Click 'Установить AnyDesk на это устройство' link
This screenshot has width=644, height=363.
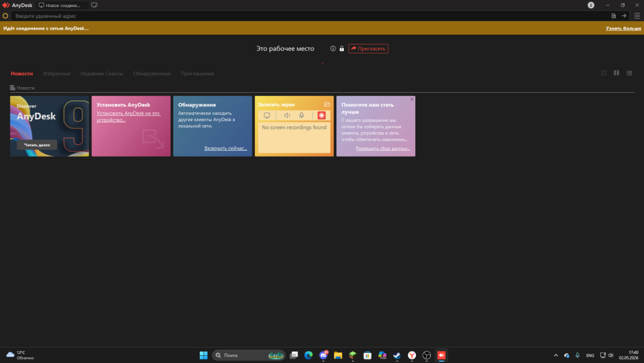[x=128, y=117]
